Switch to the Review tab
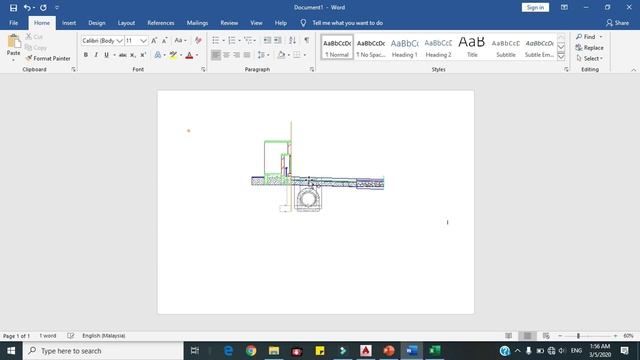 tap(229, 23)
